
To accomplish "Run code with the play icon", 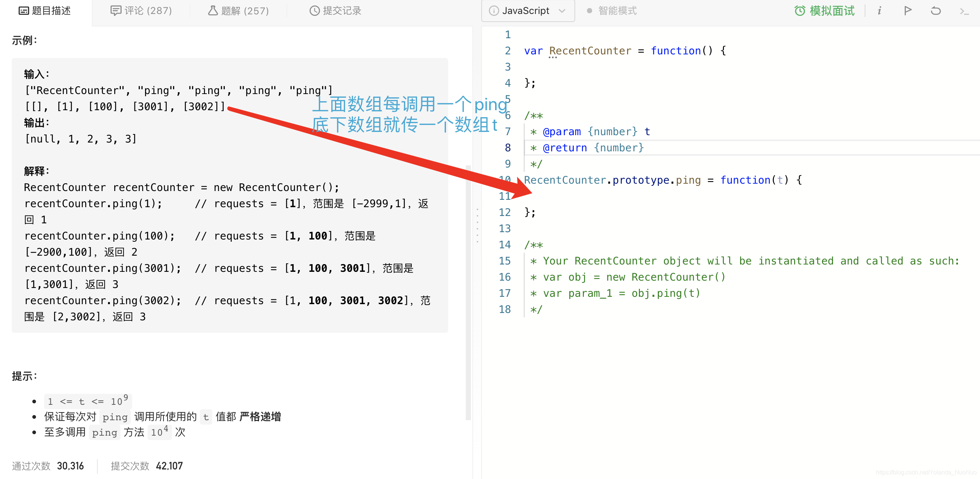I will coord(908,11).
